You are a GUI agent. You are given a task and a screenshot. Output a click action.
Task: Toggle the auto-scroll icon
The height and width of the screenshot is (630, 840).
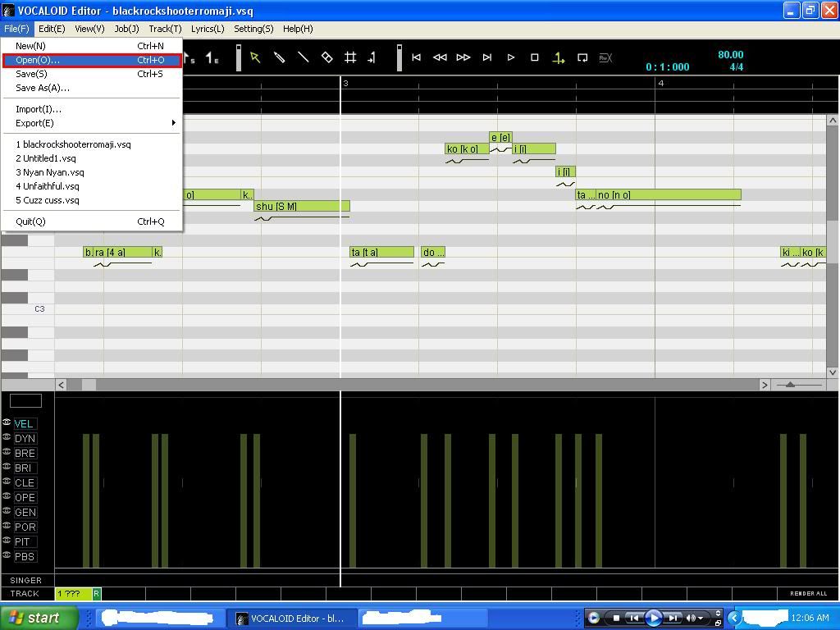pyautogui.click(x=558, y=58)
